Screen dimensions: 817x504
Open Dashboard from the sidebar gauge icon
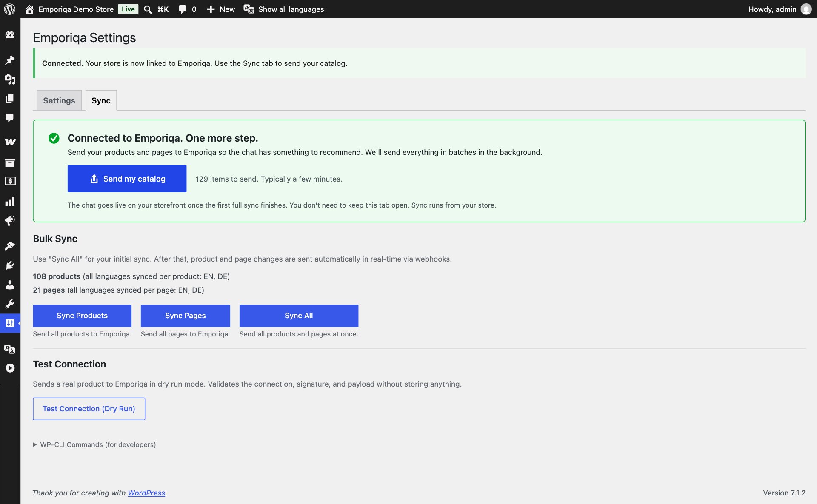(10, 35)
